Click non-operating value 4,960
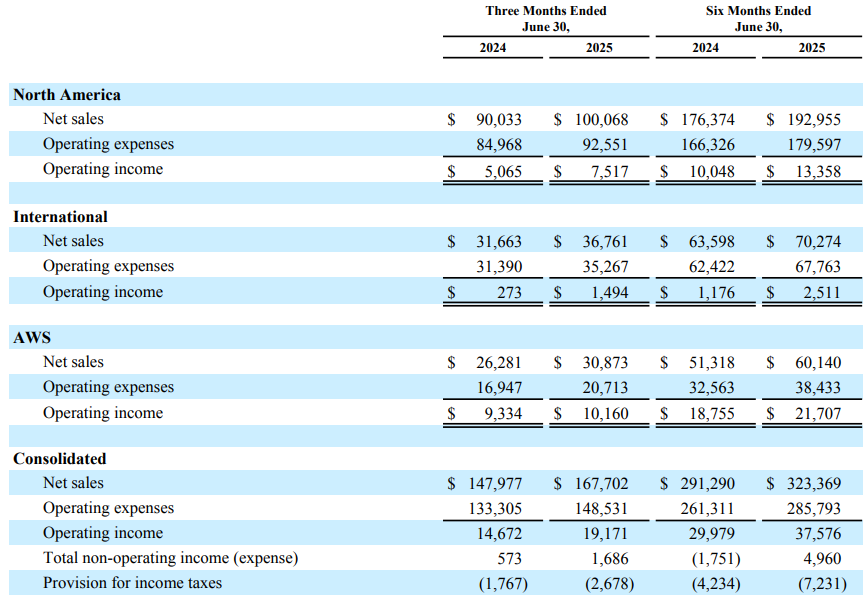The image size is (868, 596). [822, 559]
